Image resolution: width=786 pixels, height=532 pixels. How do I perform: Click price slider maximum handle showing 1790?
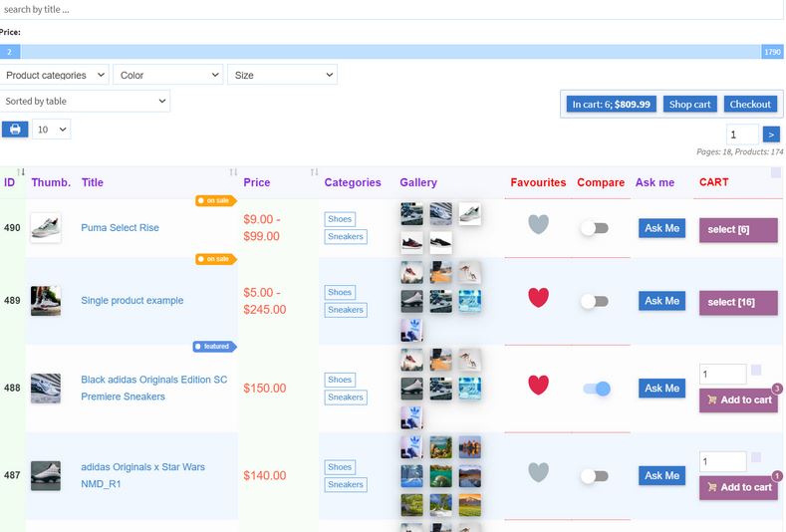coord(772,52)
